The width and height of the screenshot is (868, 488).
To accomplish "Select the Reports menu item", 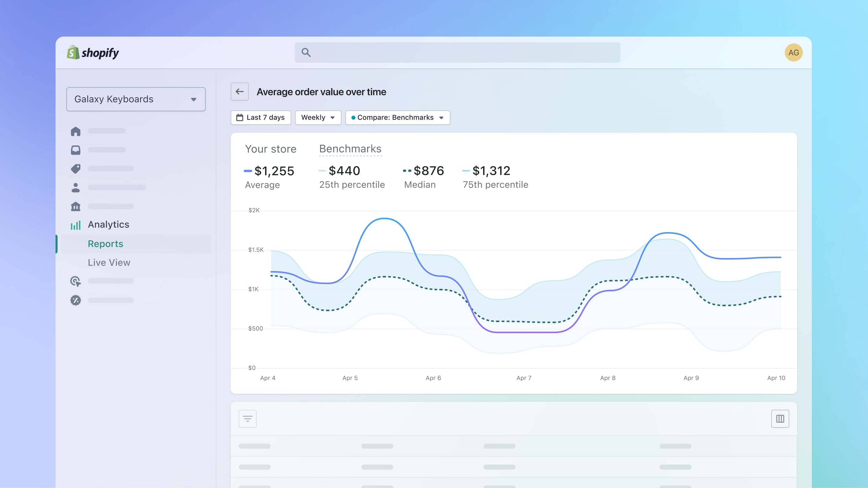I will click(106, 243).
